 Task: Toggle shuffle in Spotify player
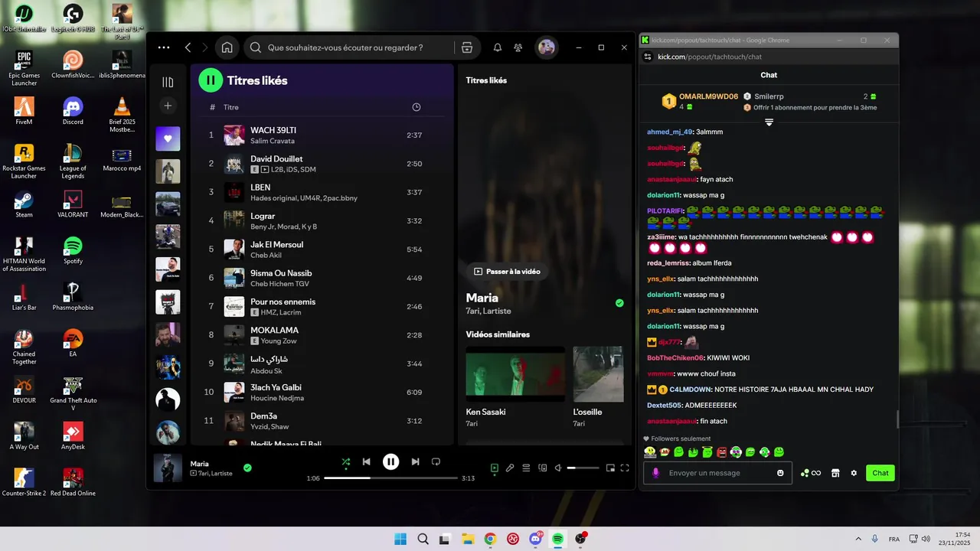(x=346, y=461)
